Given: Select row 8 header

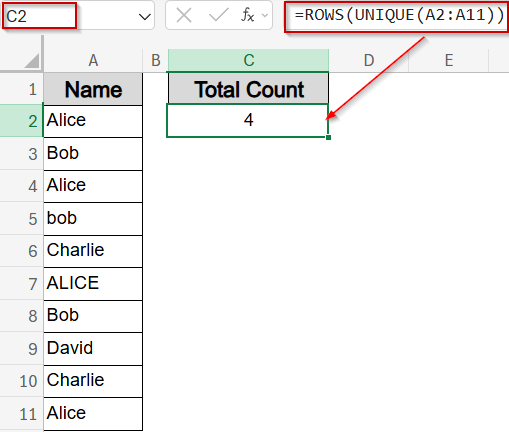Looking at the screenshot, I should (21, 316).
